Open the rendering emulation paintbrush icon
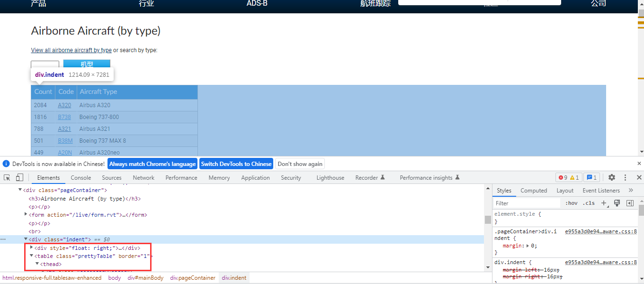The width and height of the screenshot is (644, 284). (617, 203)
